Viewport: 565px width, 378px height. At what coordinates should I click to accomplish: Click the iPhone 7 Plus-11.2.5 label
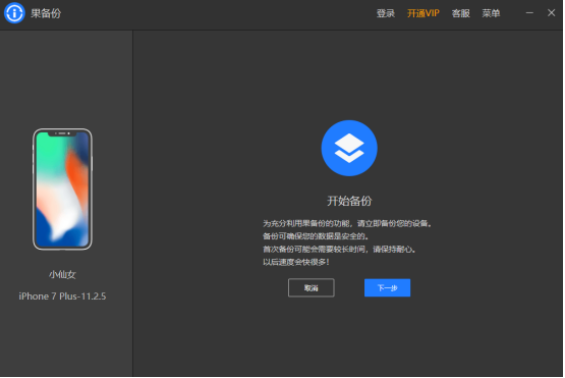(62, 296)
